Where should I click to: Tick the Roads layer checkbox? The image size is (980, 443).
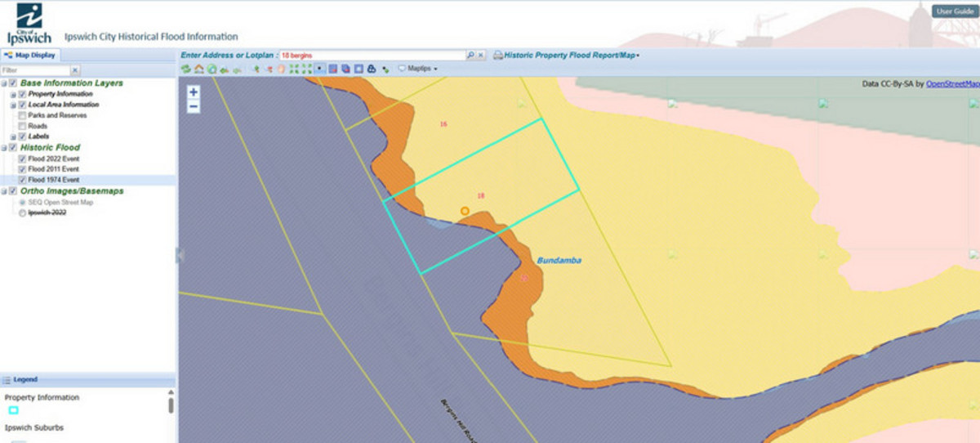(23, 126)
